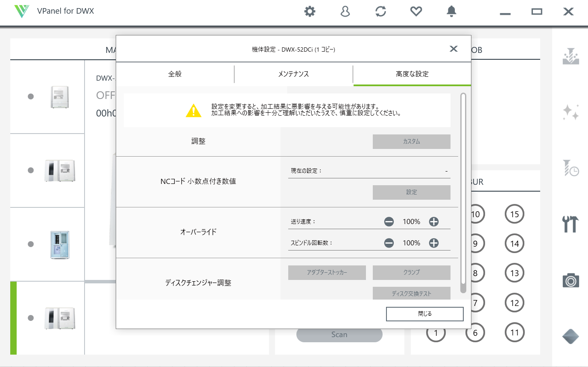The width and height of the screenshot is (588, 367).
Task: Click the 閉じる button
Action: [x=424, y=314]
